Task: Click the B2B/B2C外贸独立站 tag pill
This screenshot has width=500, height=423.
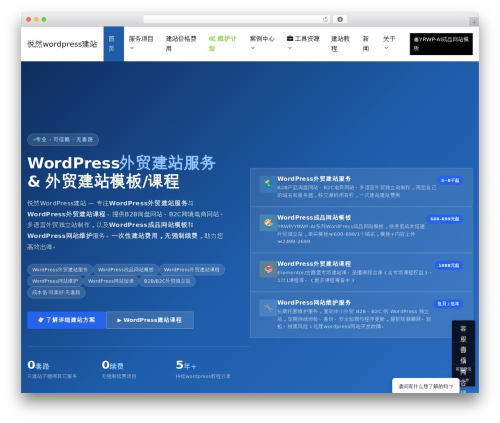Action: pyautogui.click(x=167, y=281)
